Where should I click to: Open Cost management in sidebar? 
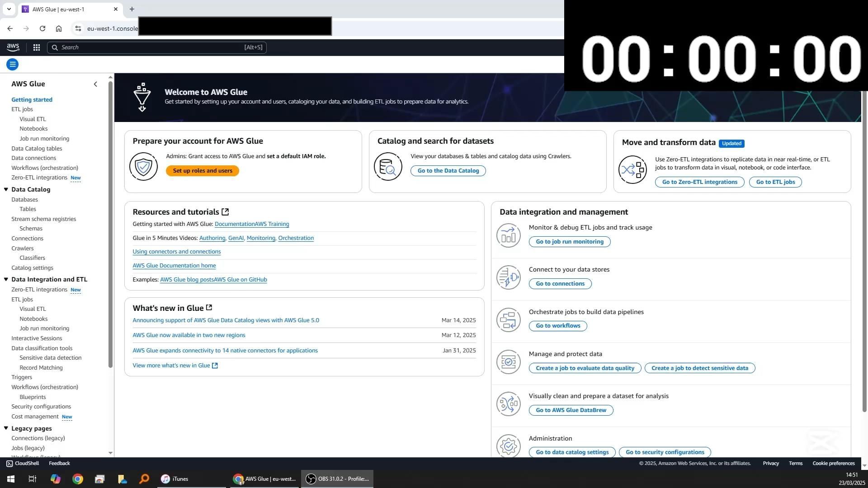tap(35, 417)
